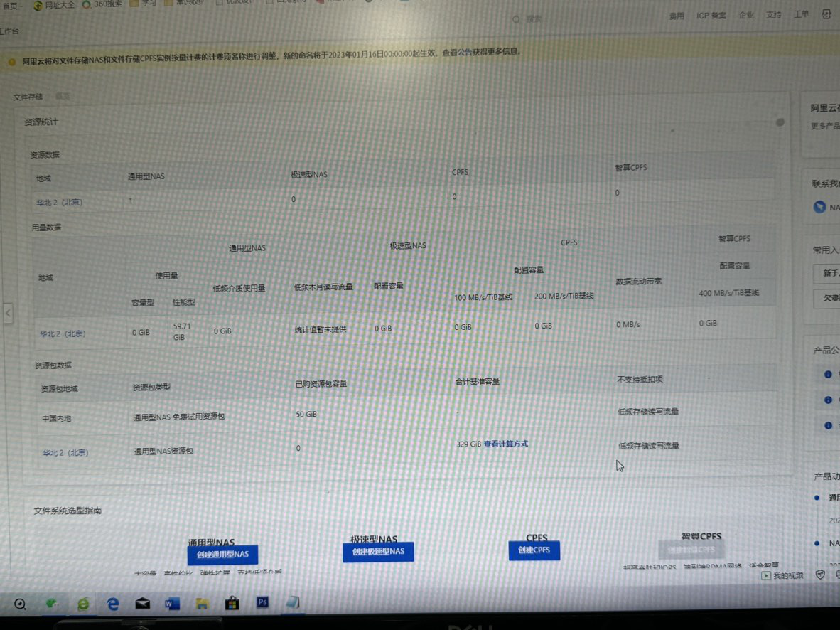Click 创建通用型NAS button
The height and width of the screenshot is (630, 840).
point(223,555)
